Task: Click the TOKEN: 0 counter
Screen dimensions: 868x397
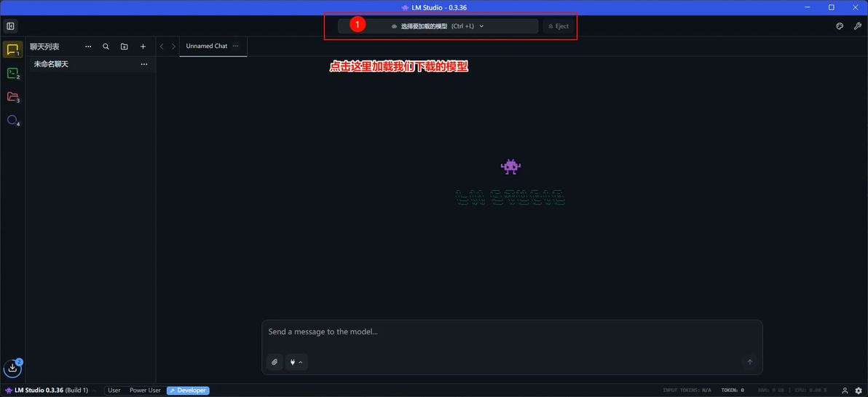Action: pyautogui.click(x=733, y=390)
